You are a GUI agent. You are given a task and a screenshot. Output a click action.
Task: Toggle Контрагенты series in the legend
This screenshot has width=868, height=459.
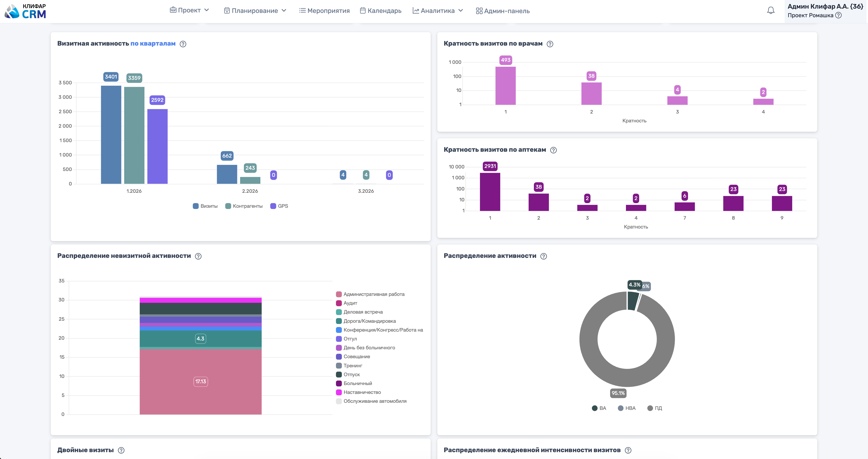244,206
